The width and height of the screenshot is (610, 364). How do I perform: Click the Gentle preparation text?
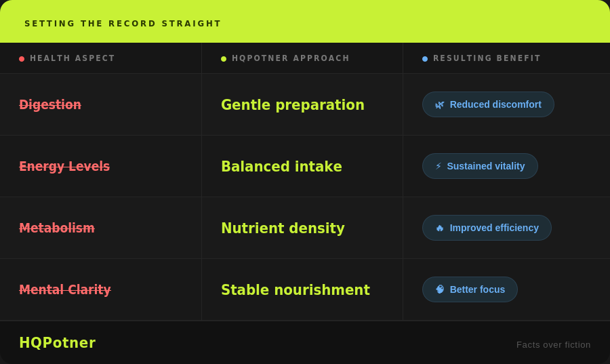293,105
